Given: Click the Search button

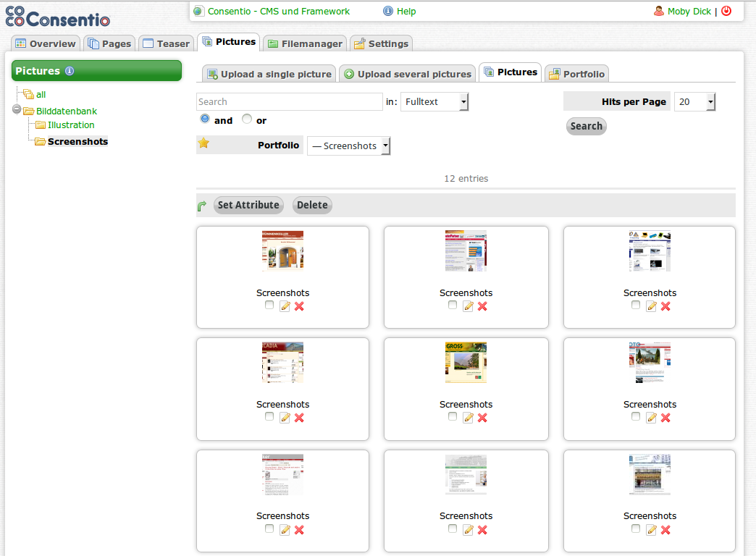Looking at the screenshot, I should 586,126.
